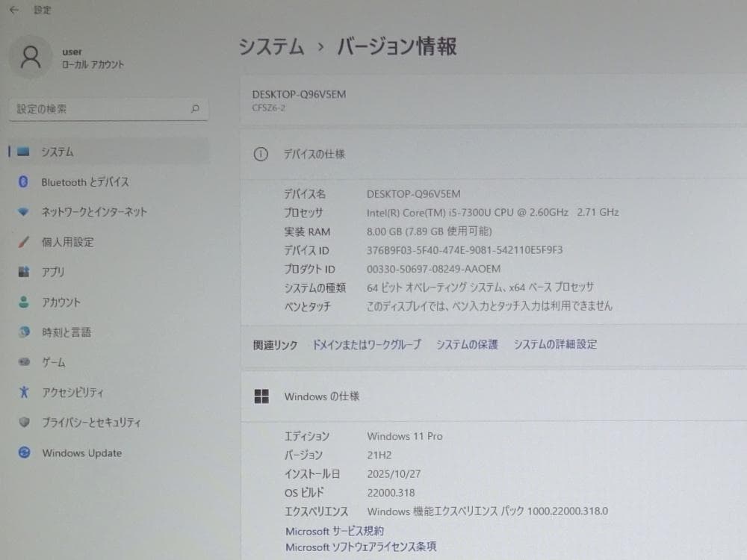The height and width of the screenshot is (560, 747).
Task: Click the システムの種類 64 ビット value
Action: (480, 287)
